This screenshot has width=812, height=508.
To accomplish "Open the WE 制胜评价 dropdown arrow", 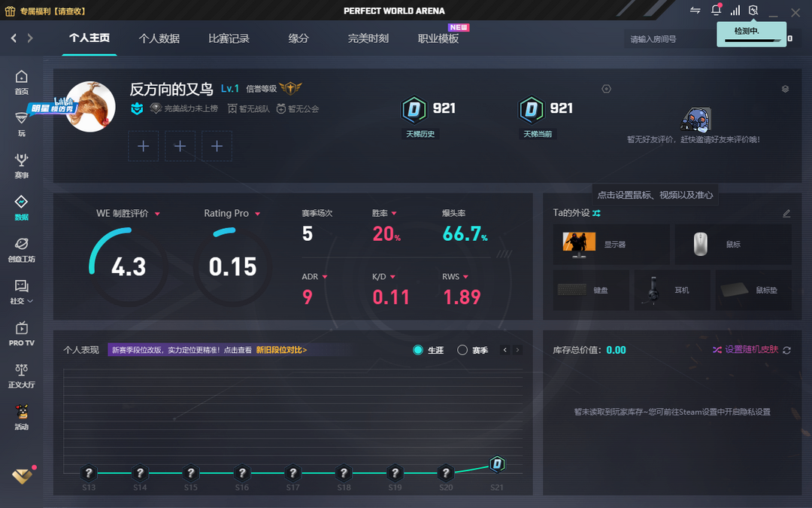I will [157, 214].
